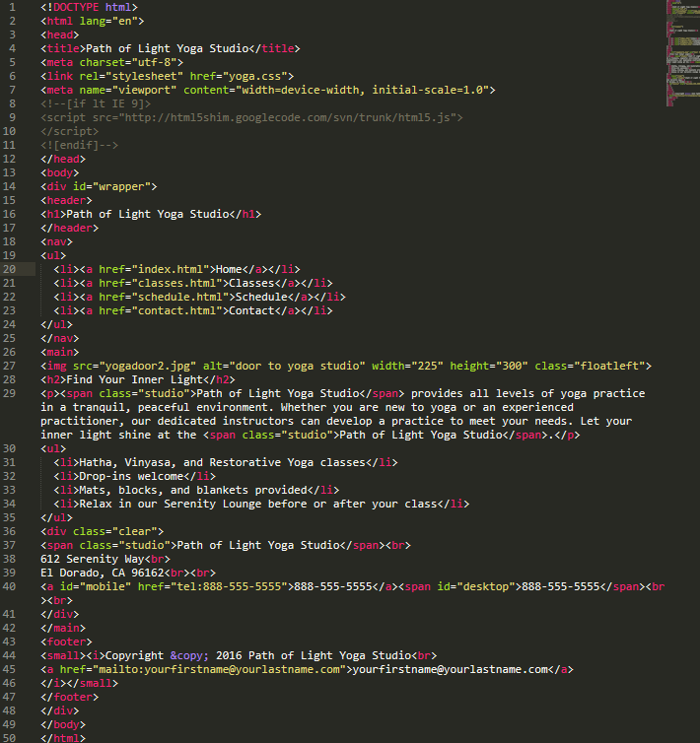Click line number 50 in the gutter
The image size is (700, 743).
click(9, 738)
